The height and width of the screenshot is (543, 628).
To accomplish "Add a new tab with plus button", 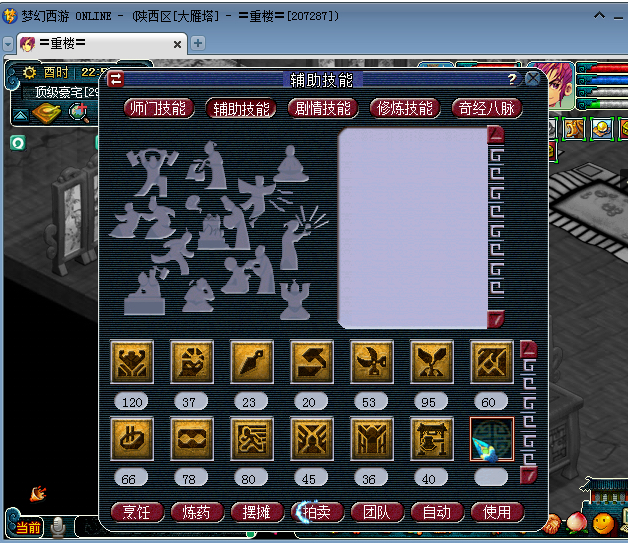I will tap(198, 43).
